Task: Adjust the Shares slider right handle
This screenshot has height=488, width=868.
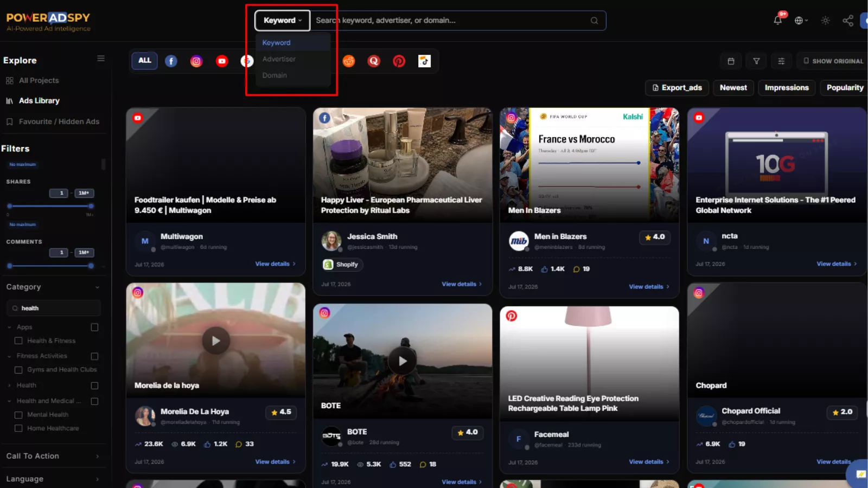Action: pyautogui.click(x=91, y=206)
